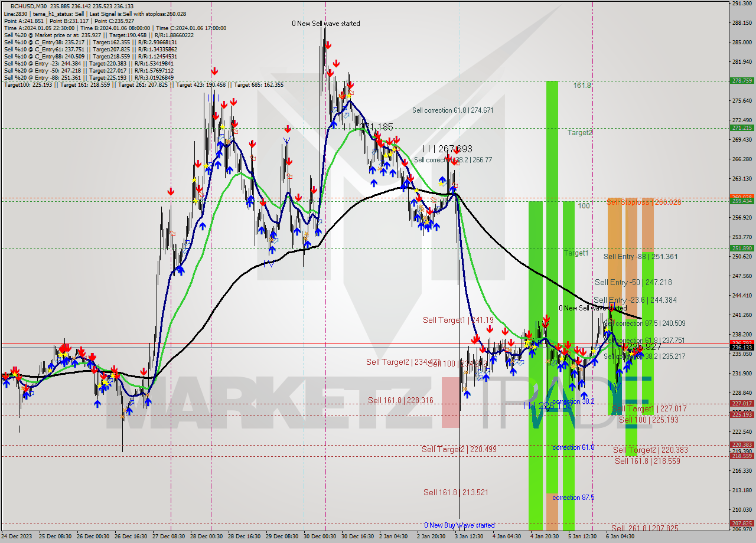The height and width of the screenshot is (543, 756).
Task: Click the 'Sell %10 @ C_Entry38: 235.217' line
Action: click(90, 42)
